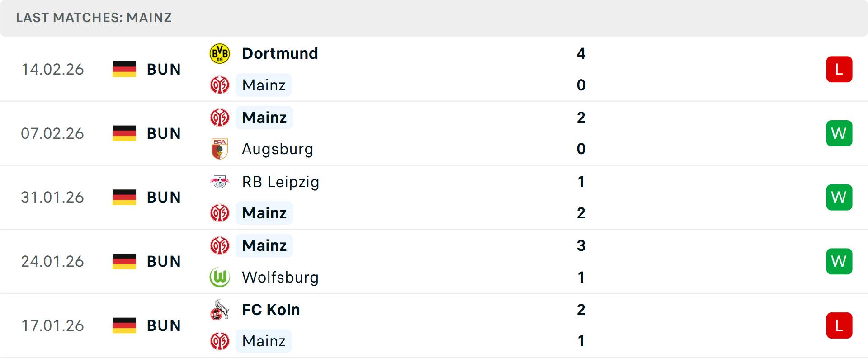This screenshot has height=358, width=868.
Task: Click Mainz crest in the Dortmund match
Action: [x=220, y=85]
